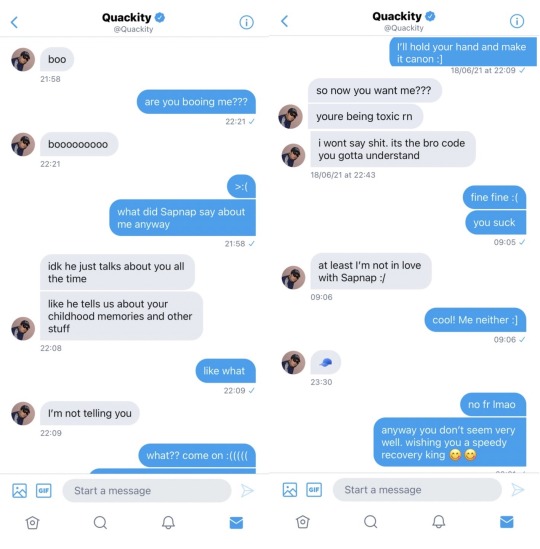Screen dimensions: 540x549
Task: Send message arrow in right chat
Action: pyautogui.click(x=518, y=489)
